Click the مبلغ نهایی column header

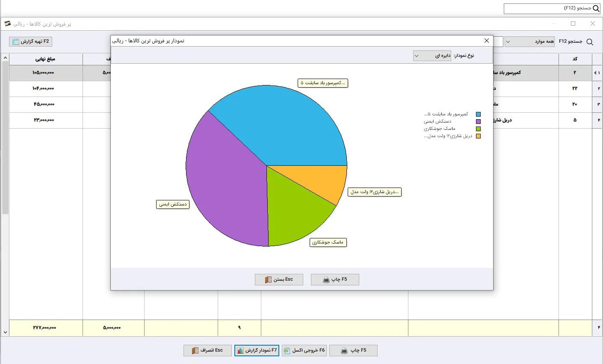pyautogui.click(x=45, y=59)
